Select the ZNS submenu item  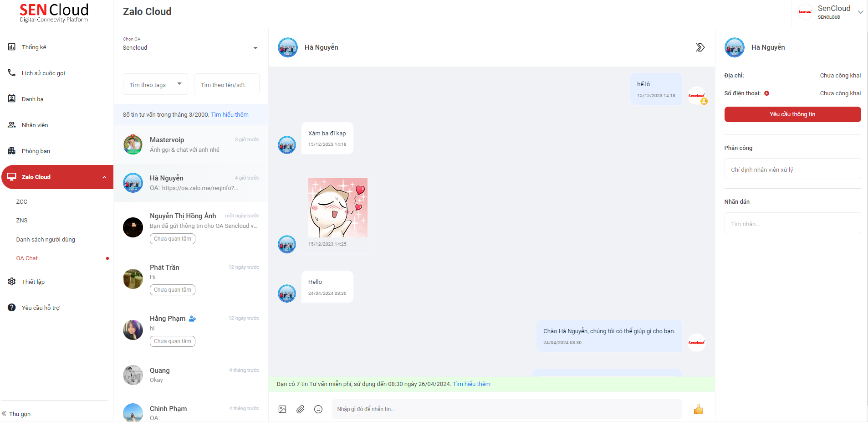[22, 220]
